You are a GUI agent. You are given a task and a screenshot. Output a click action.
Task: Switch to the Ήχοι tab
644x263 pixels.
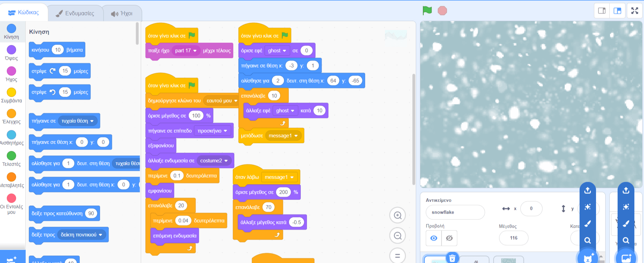point(122,13)
